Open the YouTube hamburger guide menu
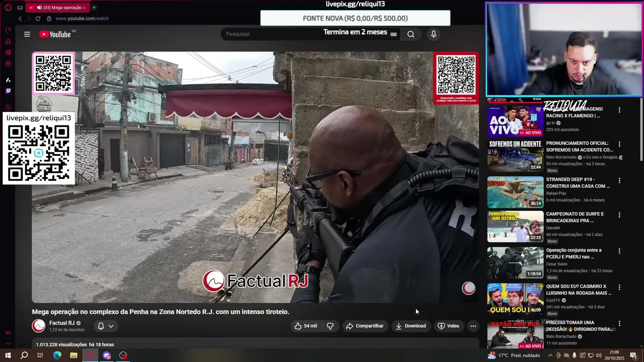 (27, 34)
